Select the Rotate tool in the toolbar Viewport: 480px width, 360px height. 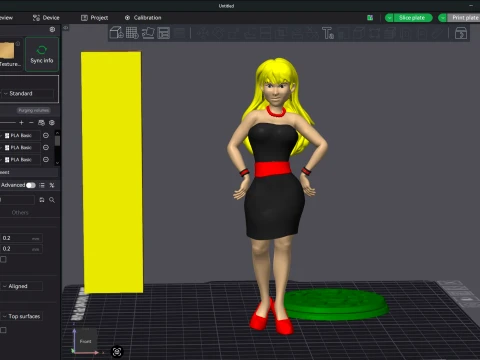[218, 33]
